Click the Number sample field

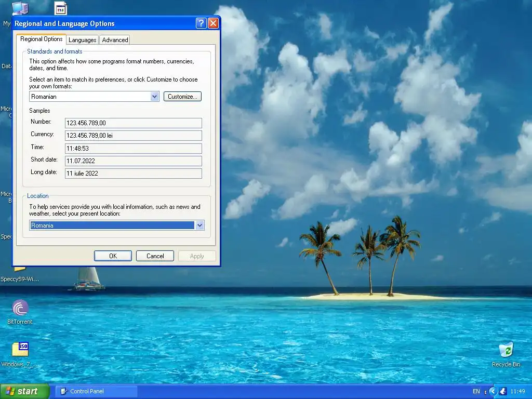pyautogui.click(x=134, y=123)
